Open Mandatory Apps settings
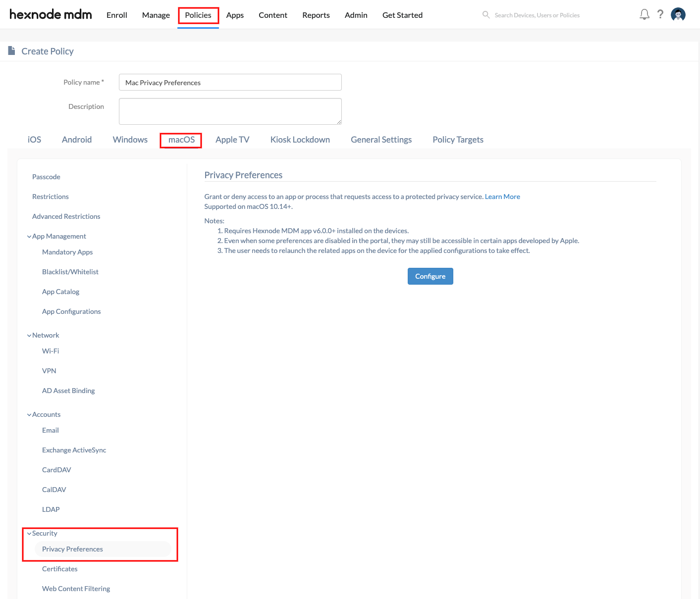Image resolution: width=700 pixels, height=599 pixels. 67,252
